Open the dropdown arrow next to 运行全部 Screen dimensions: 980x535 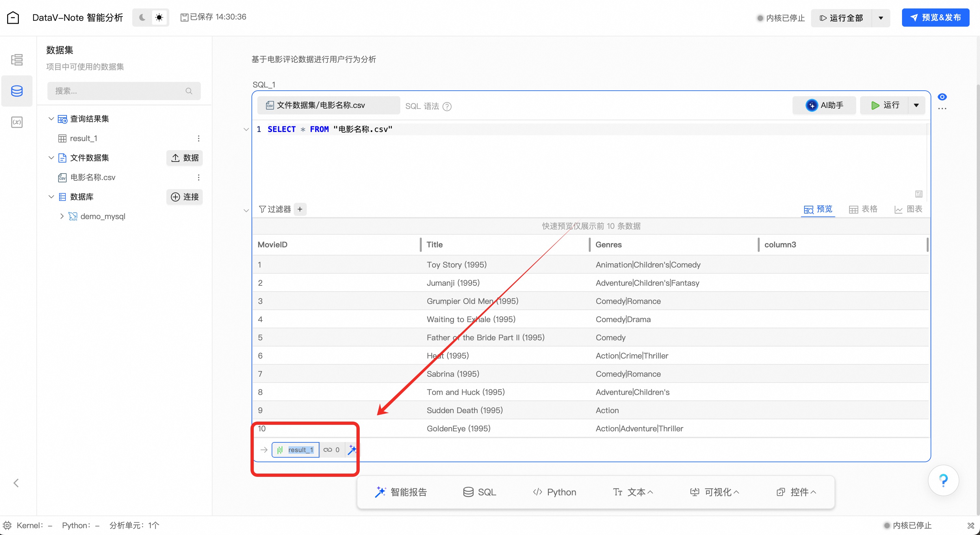point(881,18)
